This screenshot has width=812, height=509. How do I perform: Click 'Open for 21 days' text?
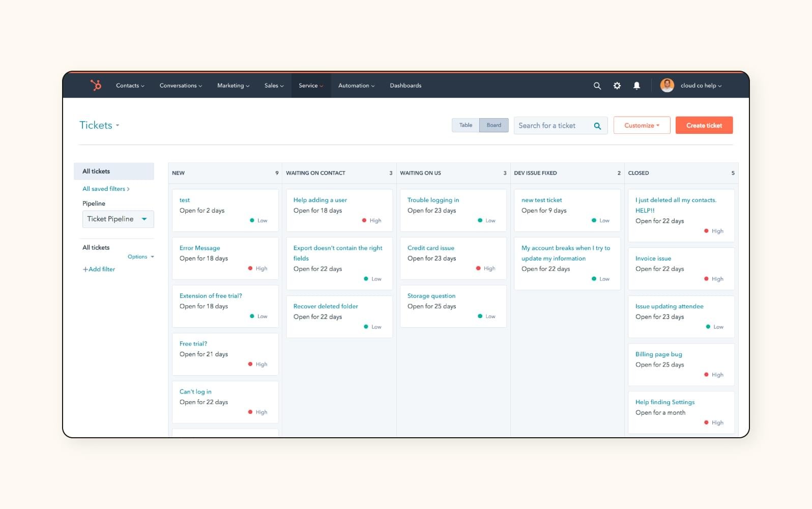204,354
